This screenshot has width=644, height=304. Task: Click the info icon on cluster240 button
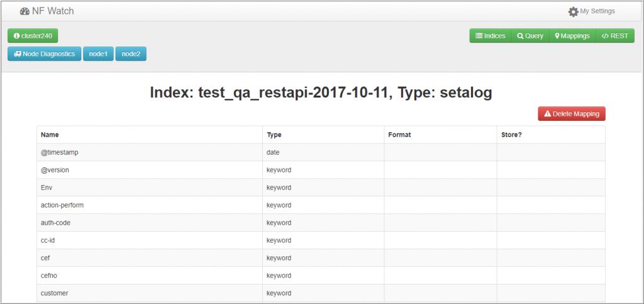(16, 36)
